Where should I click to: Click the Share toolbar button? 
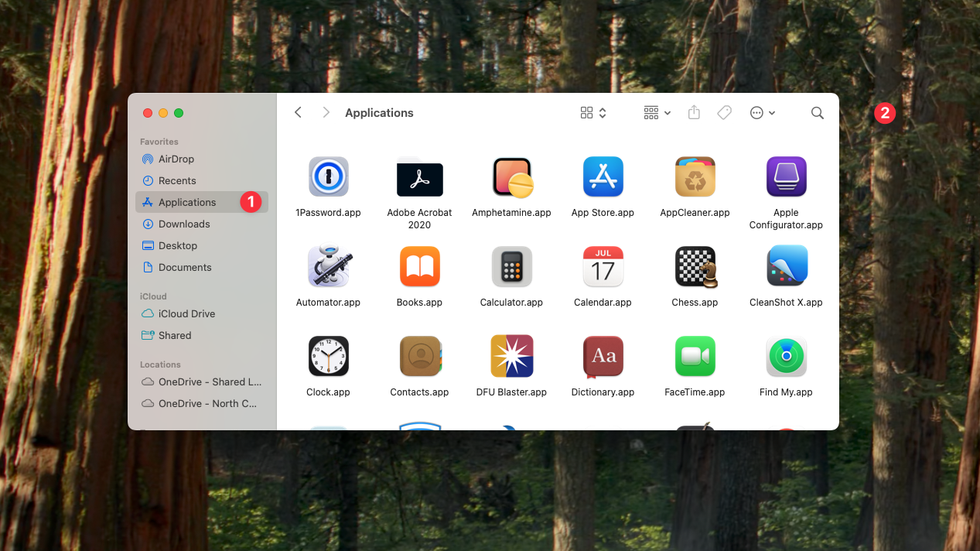[x=694, y=113]
